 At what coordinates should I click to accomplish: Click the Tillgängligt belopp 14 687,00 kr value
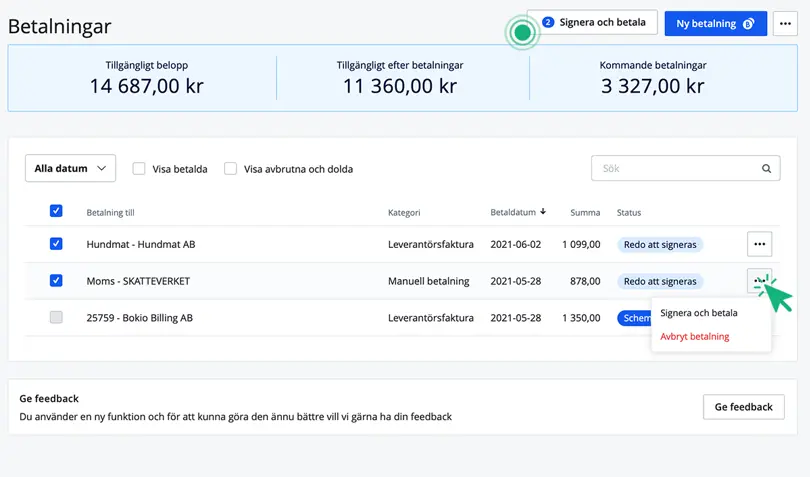coord(147,86)
